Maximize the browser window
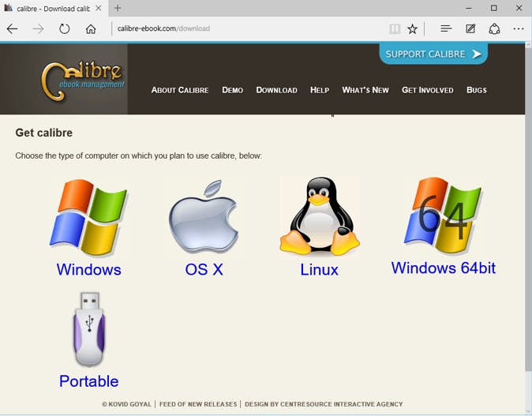The width and height of the screenshot is (532, 416). point(494,8)
